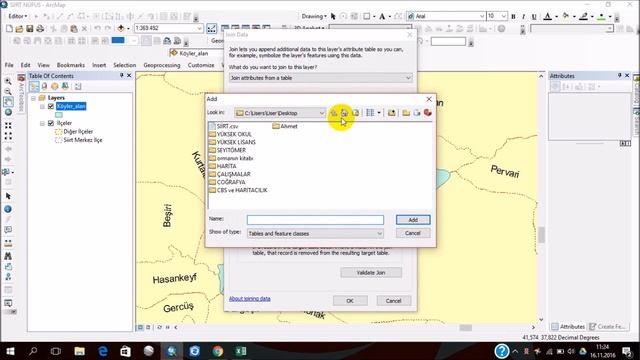Uncheck the Köyler_alan layer checkbox
640x360 pixels.
(51, 107)
